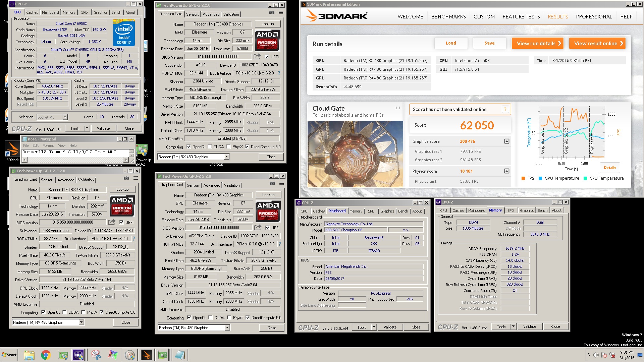Image resolution: width=644 pixels, height=362 pixels.
Task: Toggle UEFI checkbox in ASUS GPU-Z window
Action: pyautogui.click(x=267, y=57)
